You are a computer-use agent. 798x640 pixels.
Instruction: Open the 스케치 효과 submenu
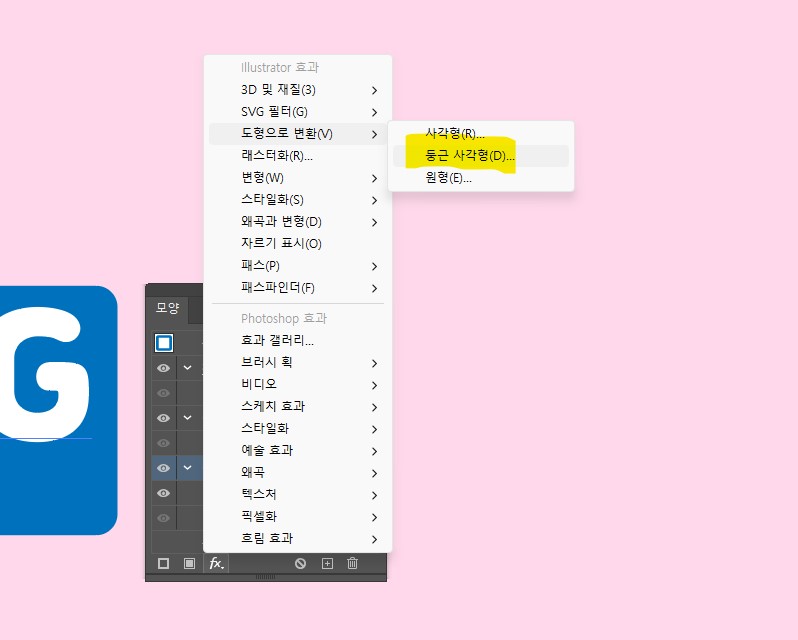click(298, 406)
